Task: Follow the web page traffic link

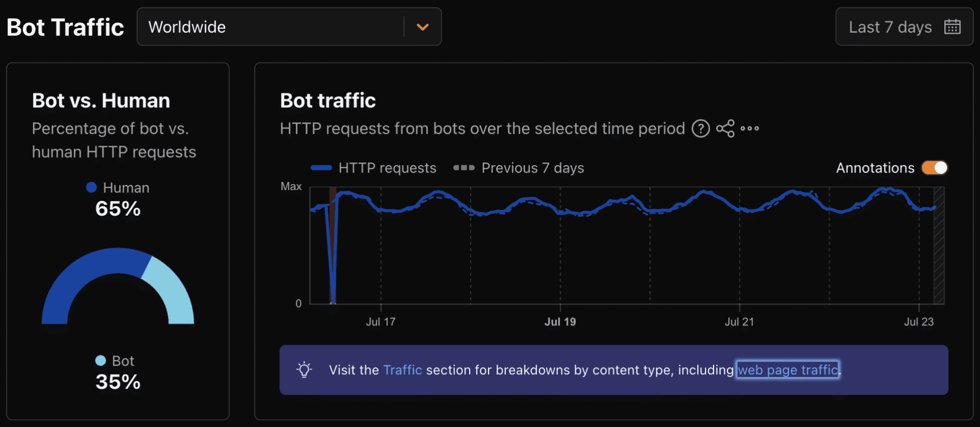Action: [x=788, y=370]
